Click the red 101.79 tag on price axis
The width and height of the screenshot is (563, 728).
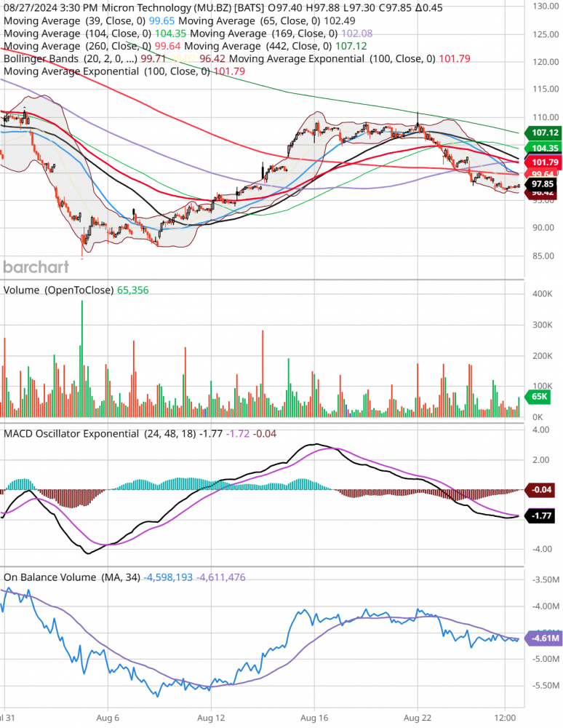pos(543,162)
